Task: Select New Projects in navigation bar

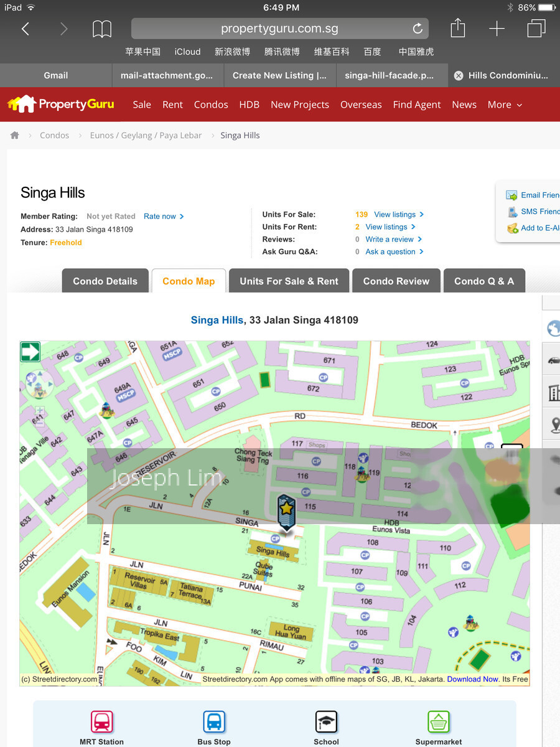Action: [x=300, y=105]
